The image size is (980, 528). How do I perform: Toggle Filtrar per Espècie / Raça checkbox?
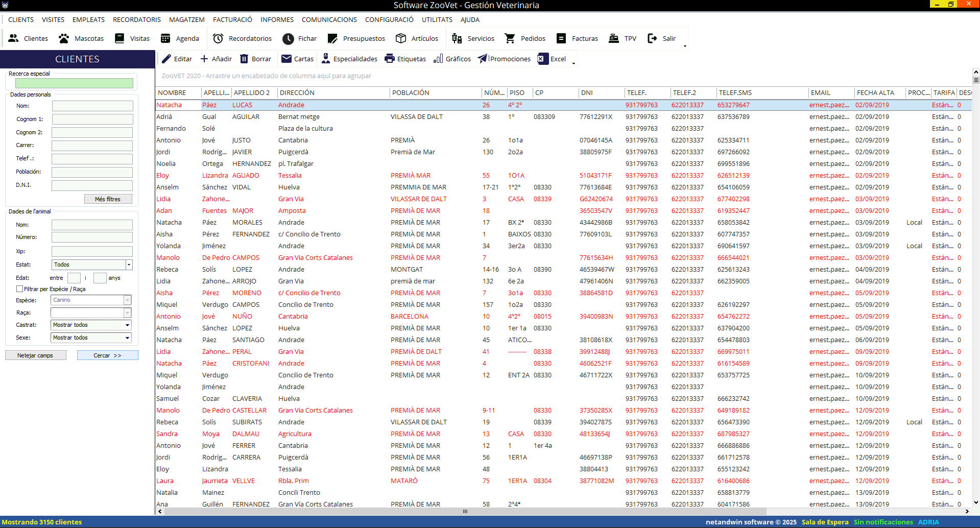pos(19,289)
